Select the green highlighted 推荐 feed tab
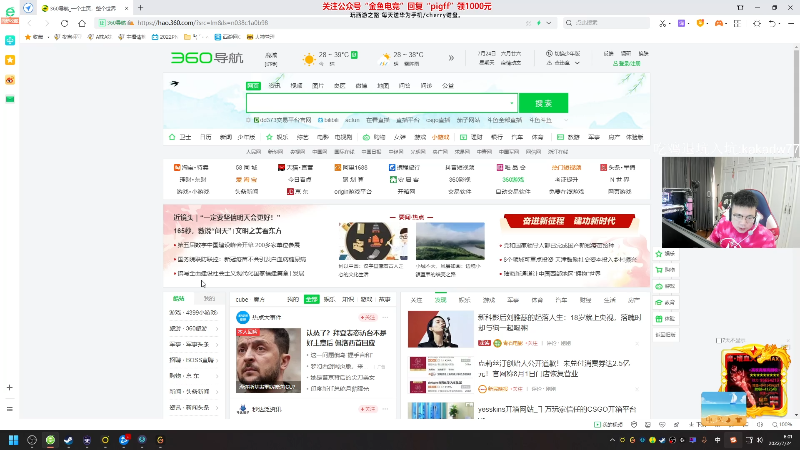This screenshot has height=450, width=800. 311,299
